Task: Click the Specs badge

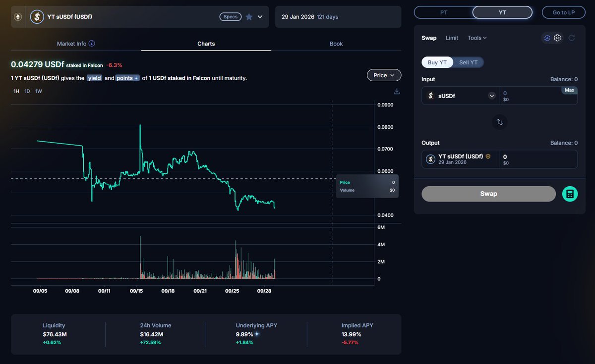Action: pos(230,17)
